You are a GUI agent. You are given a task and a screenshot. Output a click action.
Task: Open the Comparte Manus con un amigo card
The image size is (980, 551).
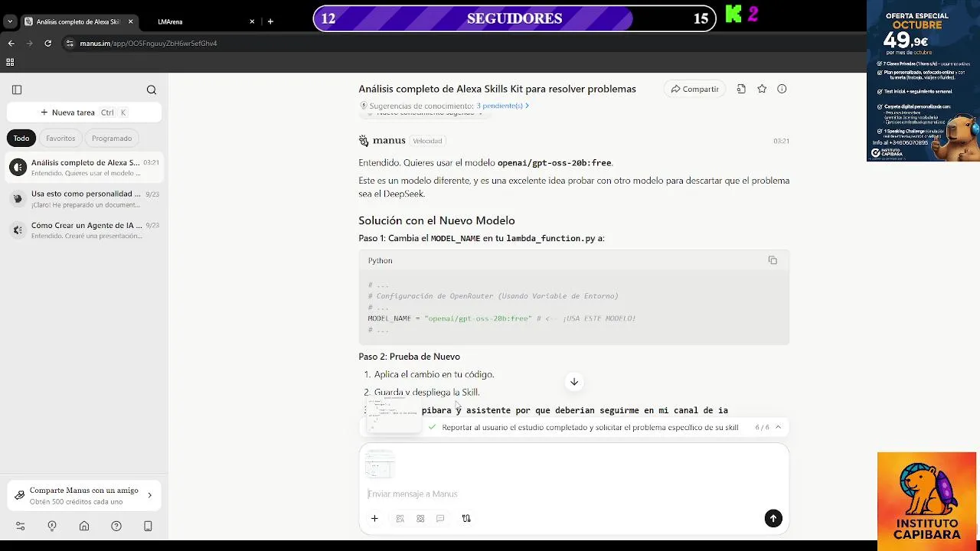[x=84, y=496]
